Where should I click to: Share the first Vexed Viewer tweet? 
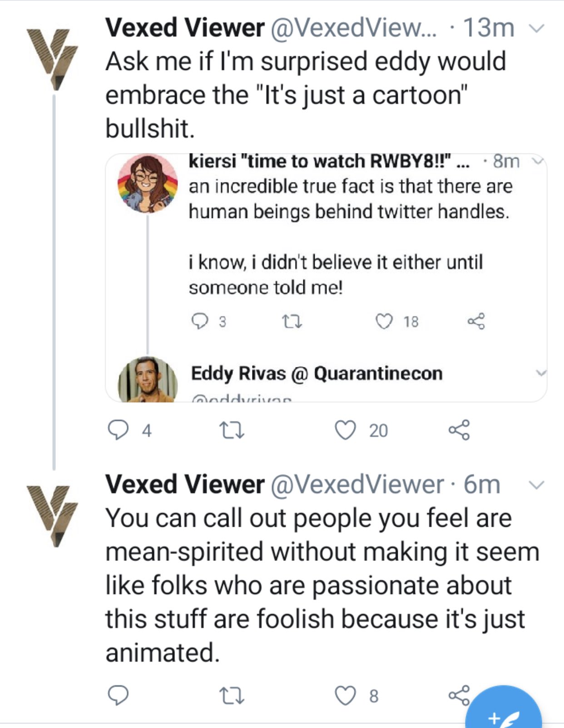tap(459, 430)
